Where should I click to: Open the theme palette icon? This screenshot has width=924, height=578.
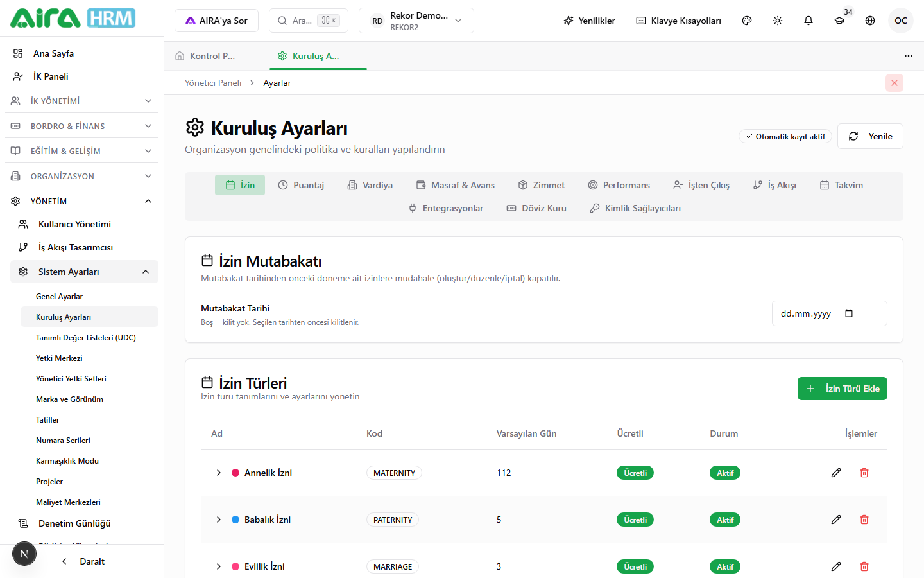click(x=747, y=21)
